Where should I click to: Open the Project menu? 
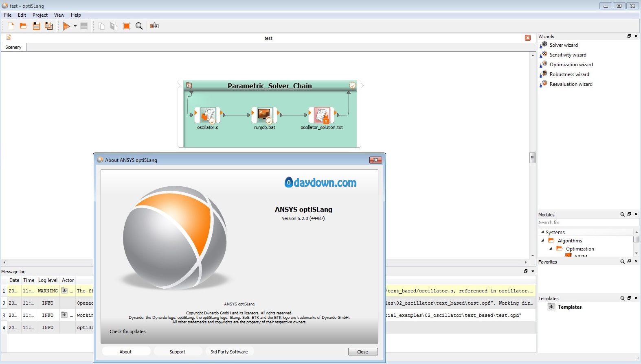tap(40, 15)
